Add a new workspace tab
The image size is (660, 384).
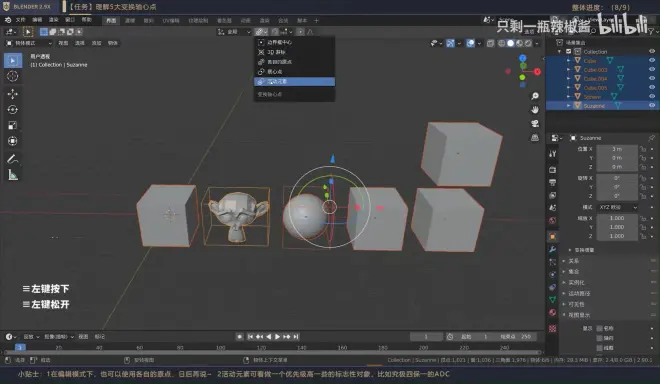click(317, 21)
